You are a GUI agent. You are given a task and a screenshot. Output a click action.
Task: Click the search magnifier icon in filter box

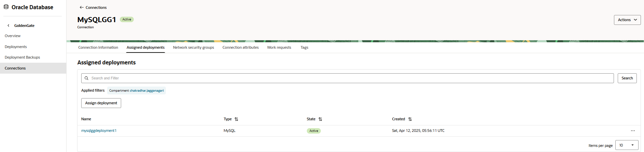point(86,78)
